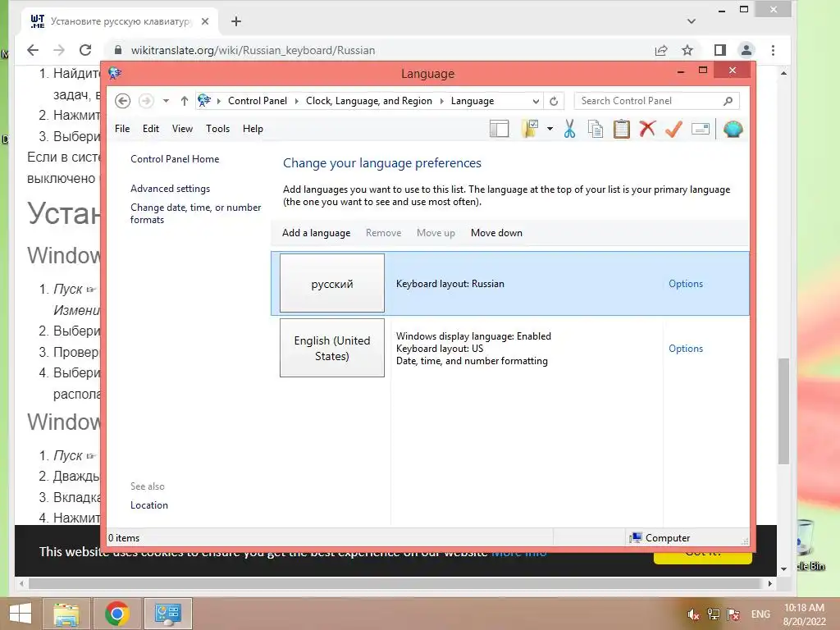Bookmark this page with star icon
This screenshot has height=630, width=840.
(687, 50)
